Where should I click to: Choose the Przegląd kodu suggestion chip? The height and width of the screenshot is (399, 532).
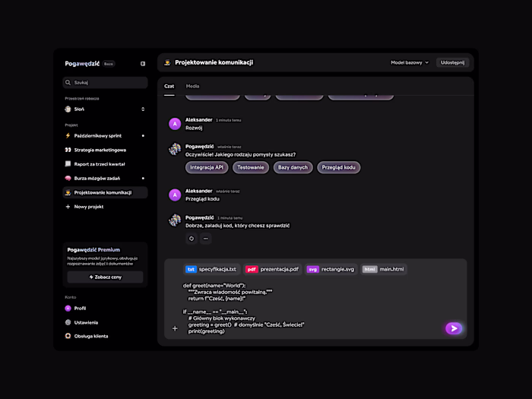click(x=338, y=167)
